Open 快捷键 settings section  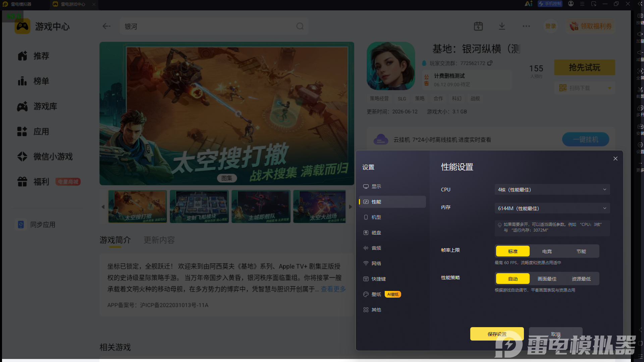[392, 279]
